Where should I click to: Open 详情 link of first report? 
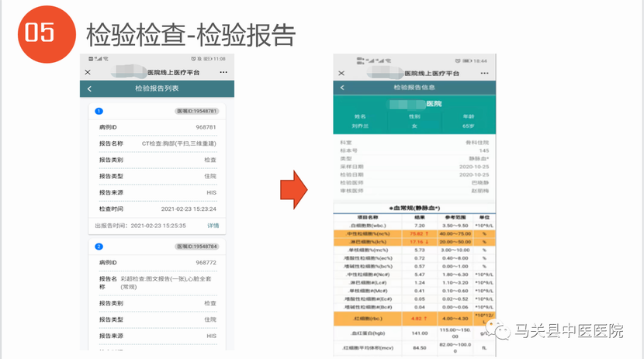[213, 226]
